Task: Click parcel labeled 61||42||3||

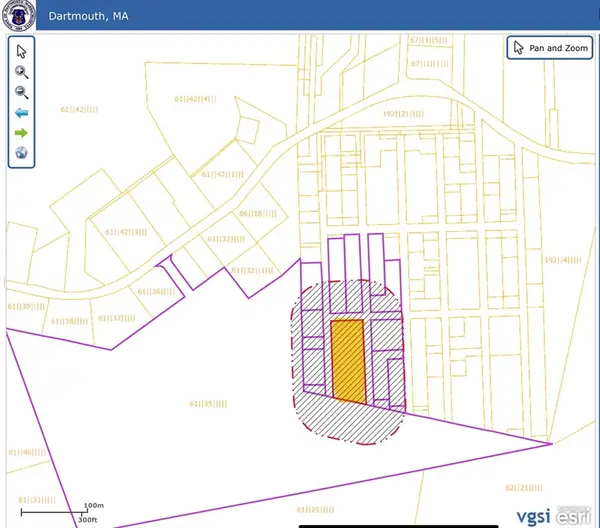Action: click(126, 231)
